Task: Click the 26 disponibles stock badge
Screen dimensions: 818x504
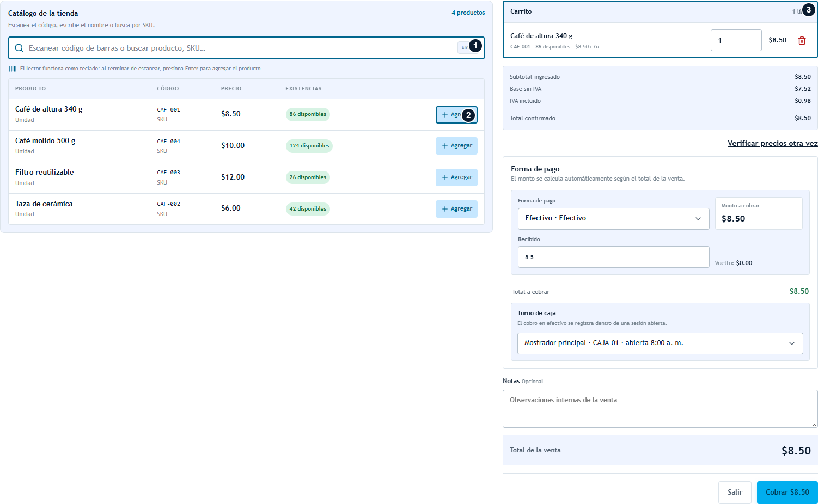Action: [308, 177]
